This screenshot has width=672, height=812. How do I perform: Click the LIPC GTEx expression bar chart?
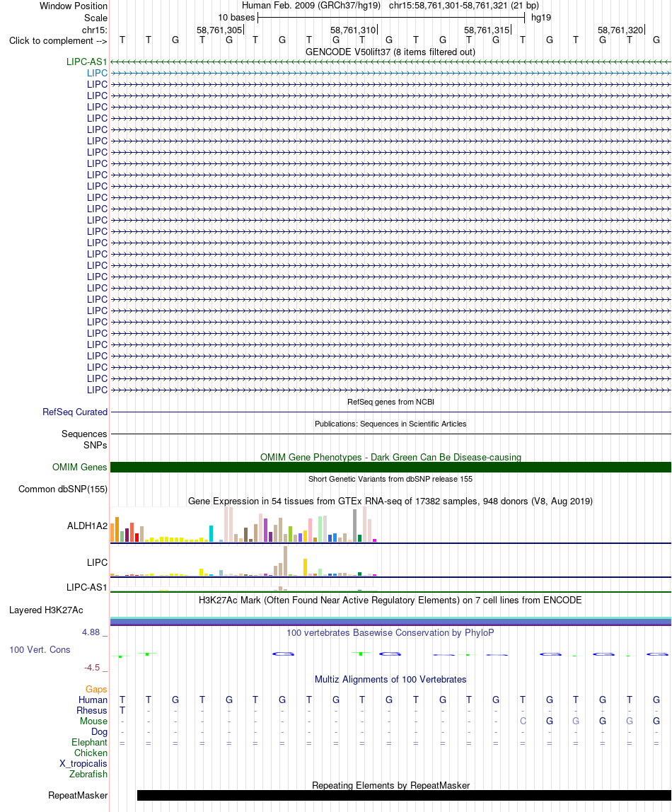click(x=243, y=561)
